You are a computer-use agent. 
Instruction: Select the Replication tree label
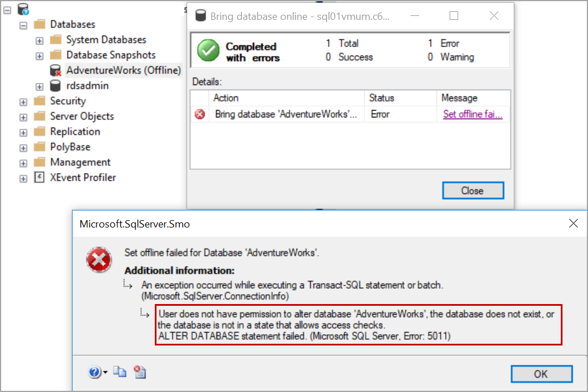[75, 132]
